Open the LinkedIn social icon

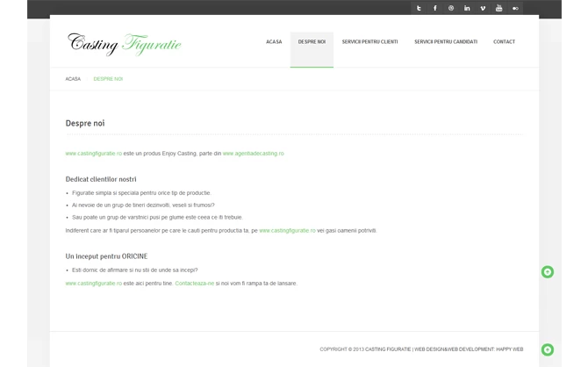467,8
